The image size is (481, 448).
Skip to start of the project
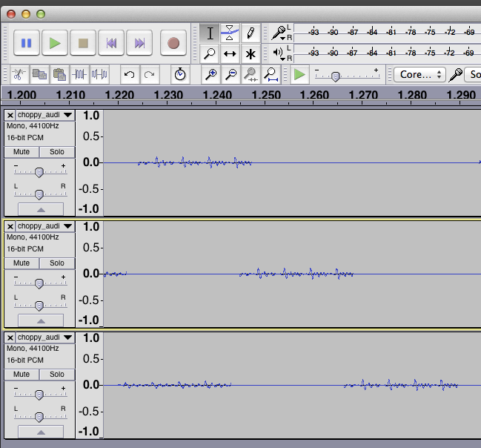pyautogui.click(x=111, y=43)
